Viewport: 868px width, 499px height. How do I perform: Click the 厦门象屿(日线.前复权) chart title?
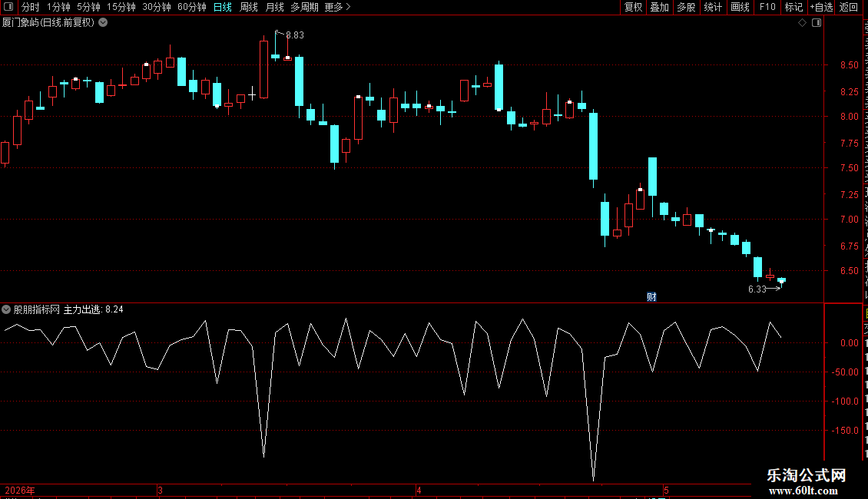(48, 23)
